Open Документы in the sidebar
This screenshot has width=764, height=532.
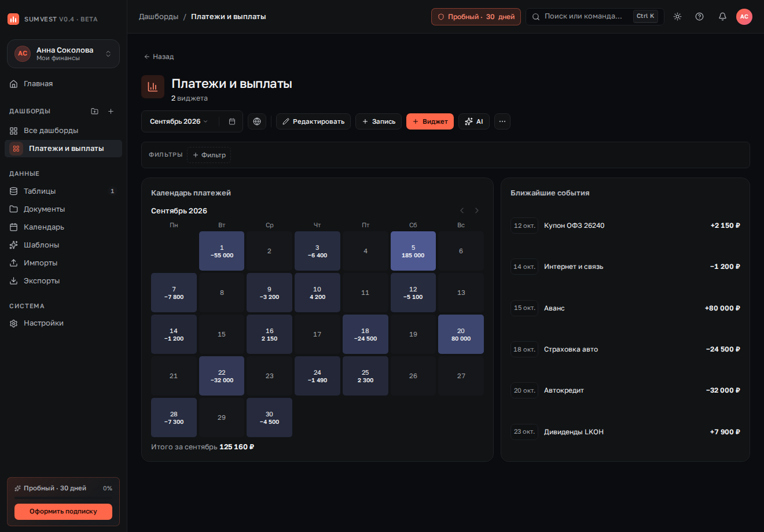tap(63, 209)
